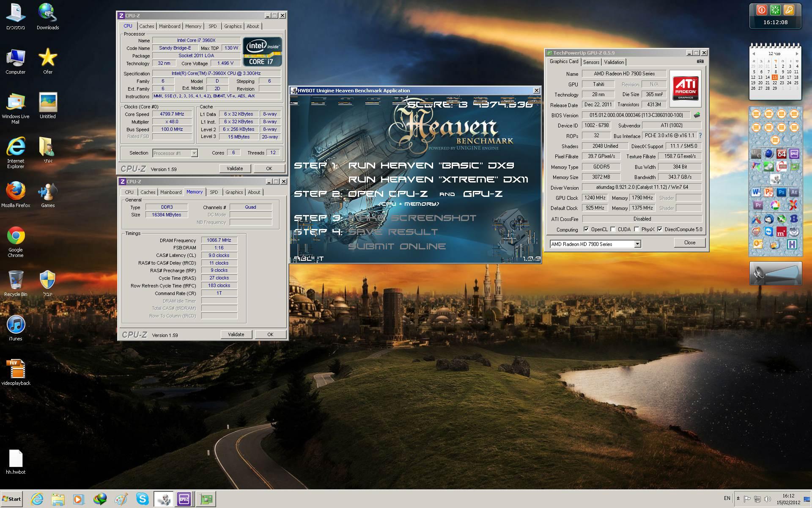This screenshot has height=508, width=812.
Task: Open Google Chrome desktop icon
Action: point(16,242)
